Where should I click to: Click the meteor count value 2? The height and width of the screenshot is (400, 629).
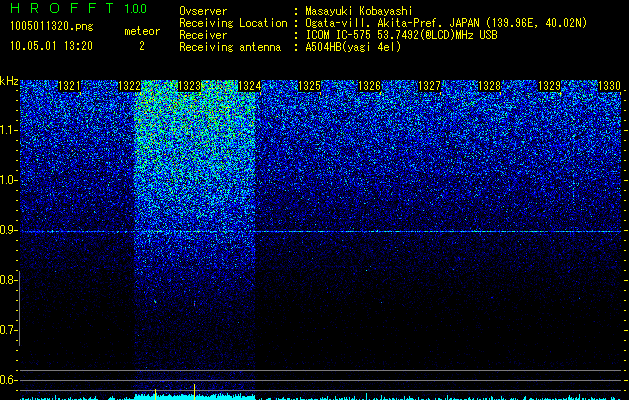pyautogui.click(x=142, y=46)
